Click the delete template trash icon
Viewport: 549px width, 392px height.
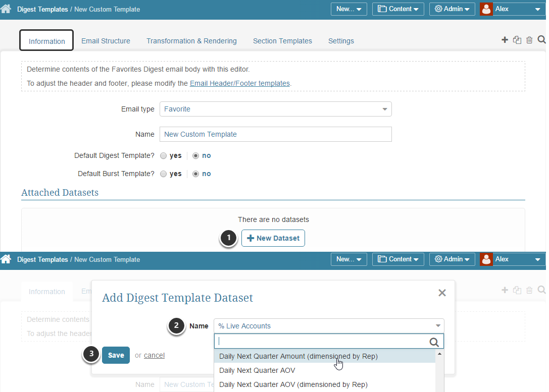529,39
